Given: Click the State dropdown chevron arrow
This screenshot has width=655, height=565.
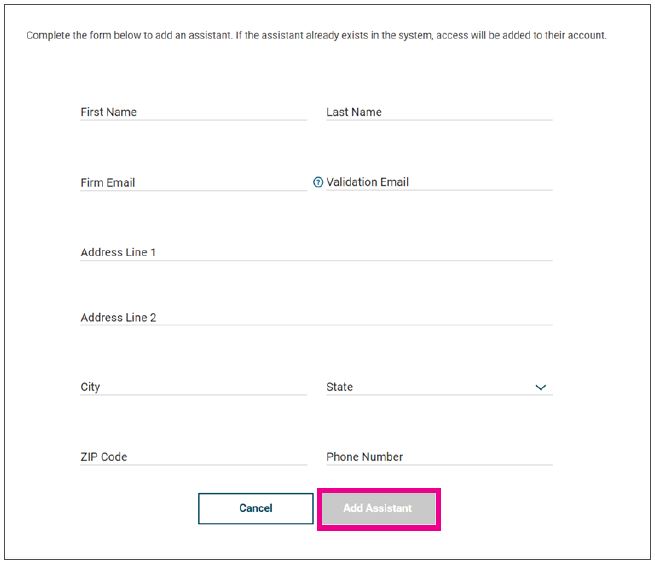Looking at the screenshot, I should pos(541,388).
